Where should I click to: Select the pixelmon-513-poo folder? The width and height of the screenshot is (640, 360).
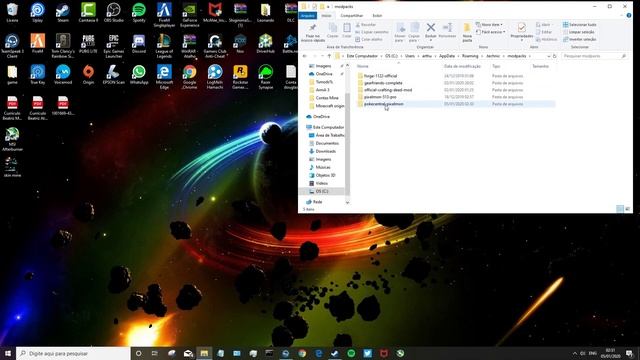[380, 97]
